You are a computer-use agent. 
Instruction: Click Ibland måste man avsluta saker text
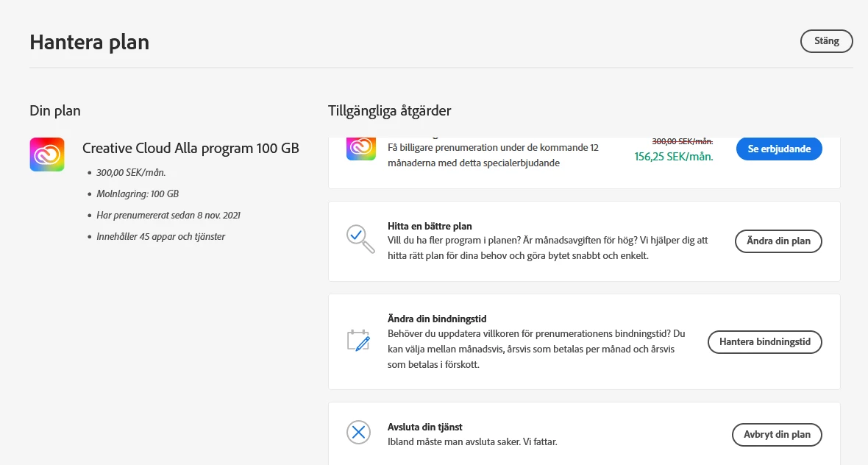(x=472, y=441)
